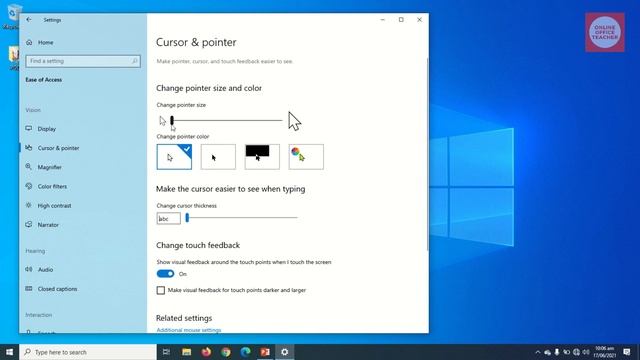Click the Narrator icon in the sidebar
This screenshot has width=640, height=360.
coord(29,224)
